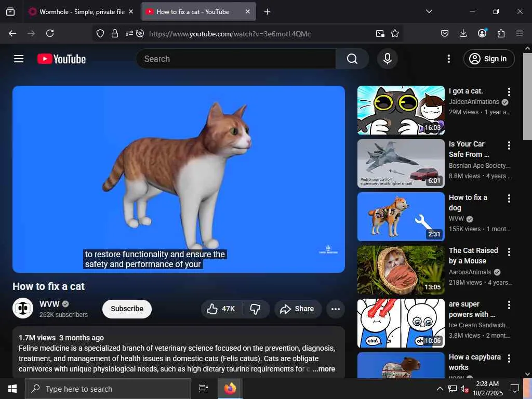This screenshot has width=532, height=399.
Task: Open "I got a cat." thumbnail
Action: tap(401, 110)
